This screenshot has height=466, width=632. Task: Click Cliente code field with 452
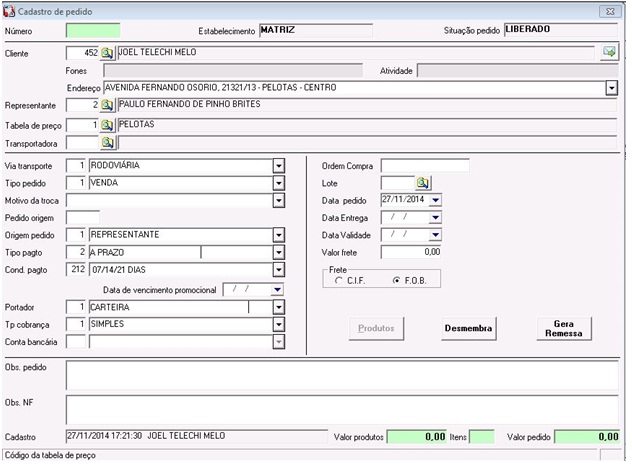[x=83, y=53]
